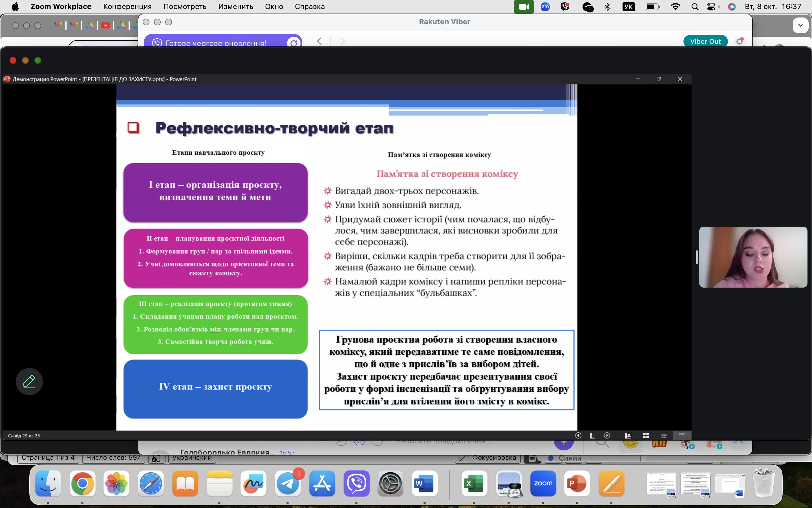Open the slide list icon between the slide arrows
Screen dimensions: 812x508
pyautogui.click(x=593, y=435)
